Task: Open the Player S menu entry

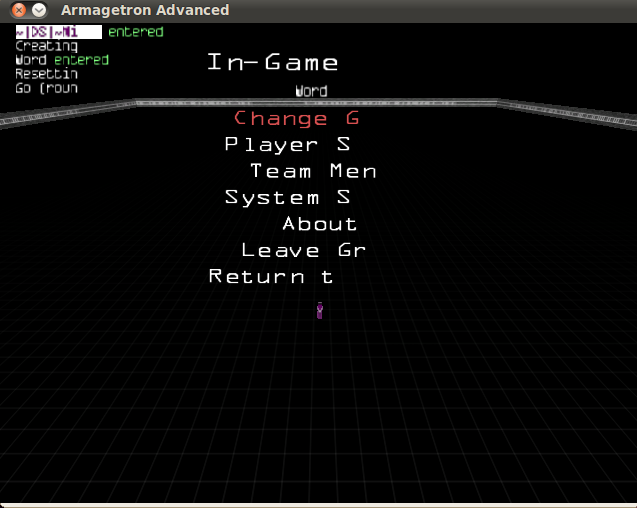Action: (287, 145)
